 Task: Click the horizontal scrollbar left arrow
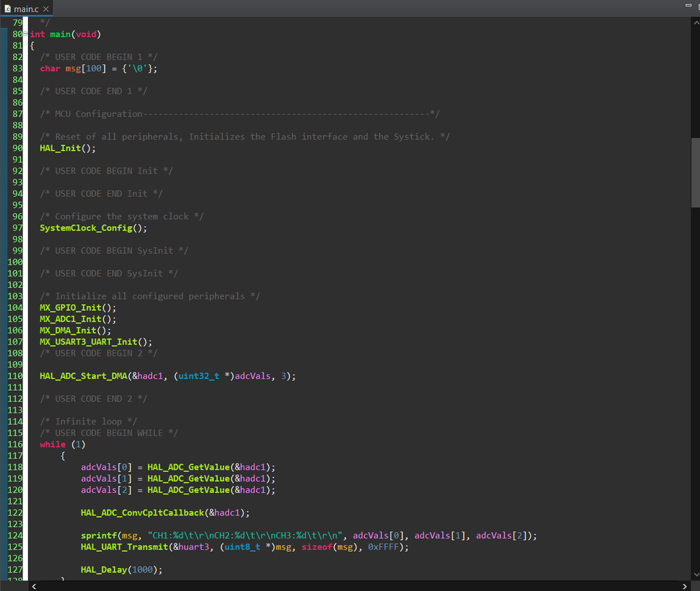[x=34, y=587]
